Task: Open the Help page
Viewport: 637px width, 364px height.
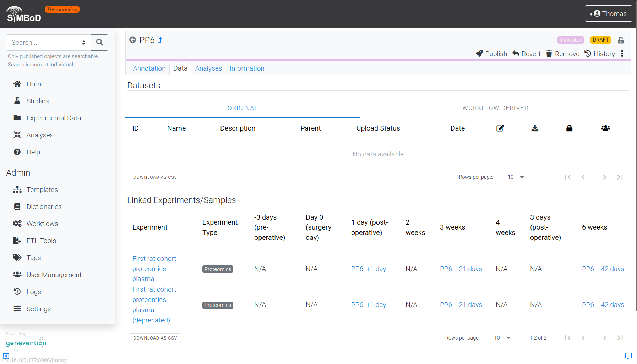Action: 33,152
